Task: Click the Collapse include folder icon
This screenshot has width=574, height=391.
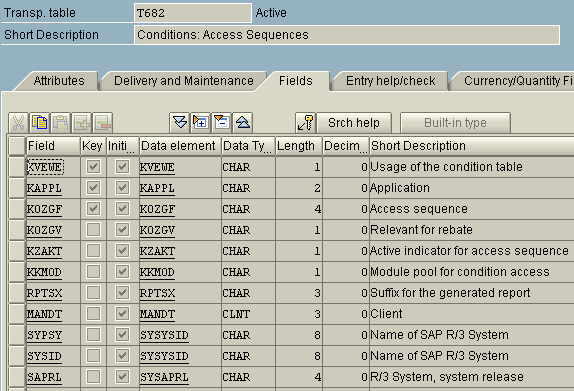Action: click(221, 123)
